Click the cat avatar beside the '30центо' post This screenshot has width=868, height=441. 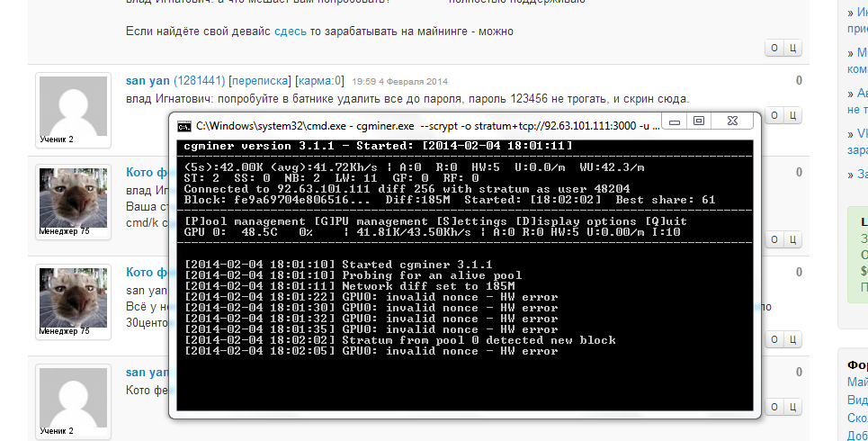tap(73, 298)
